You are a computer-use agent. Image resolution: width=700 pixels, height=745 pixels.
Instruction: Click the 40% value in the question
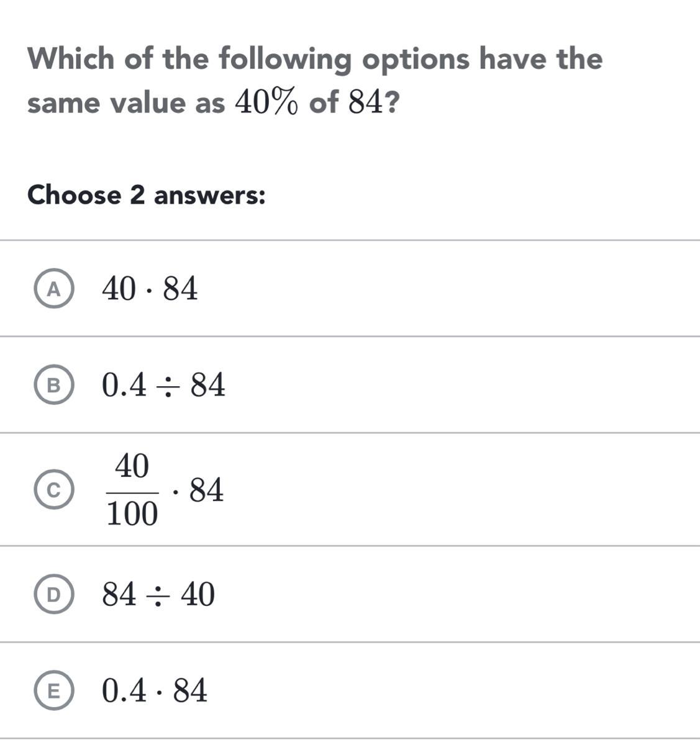tap(266, 103)
